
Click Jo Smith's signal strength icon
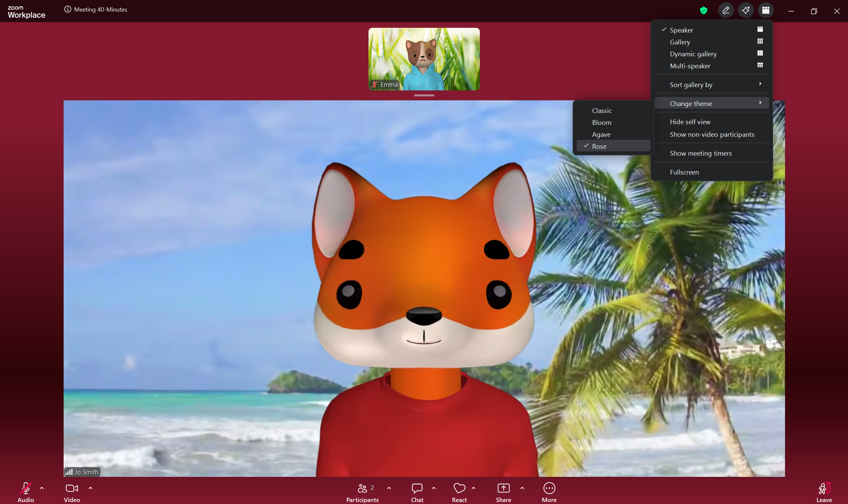click(69, 472)
